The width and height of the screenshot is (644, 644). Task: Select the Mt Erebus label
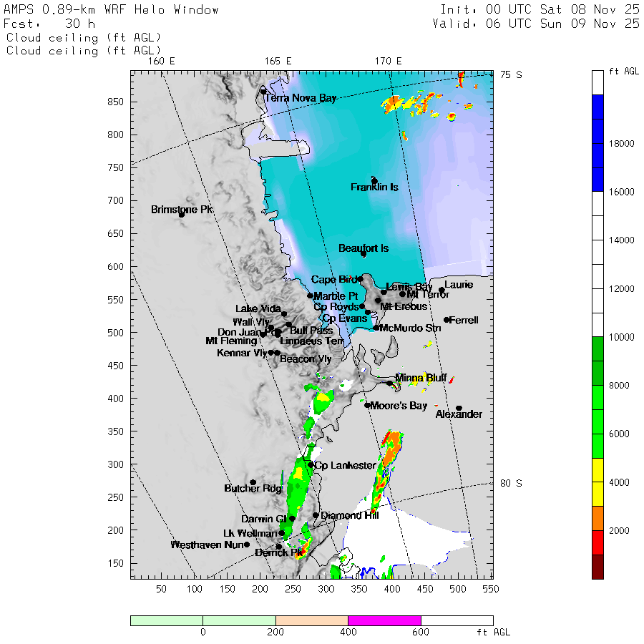pos(404,306)
